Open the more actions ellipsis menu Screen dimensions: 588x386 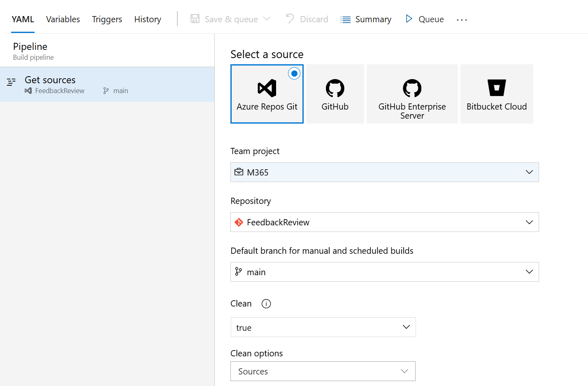click(462, 20)
